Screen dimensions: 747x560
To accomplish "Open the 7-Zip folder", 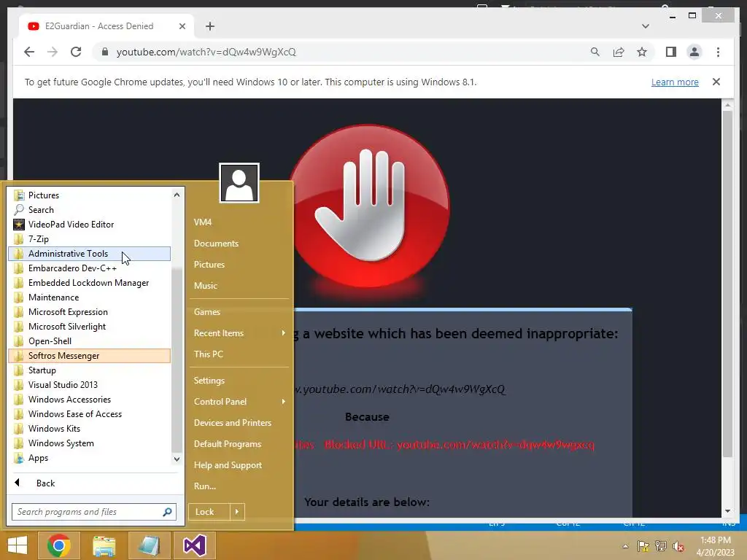I will coord(90,239).
